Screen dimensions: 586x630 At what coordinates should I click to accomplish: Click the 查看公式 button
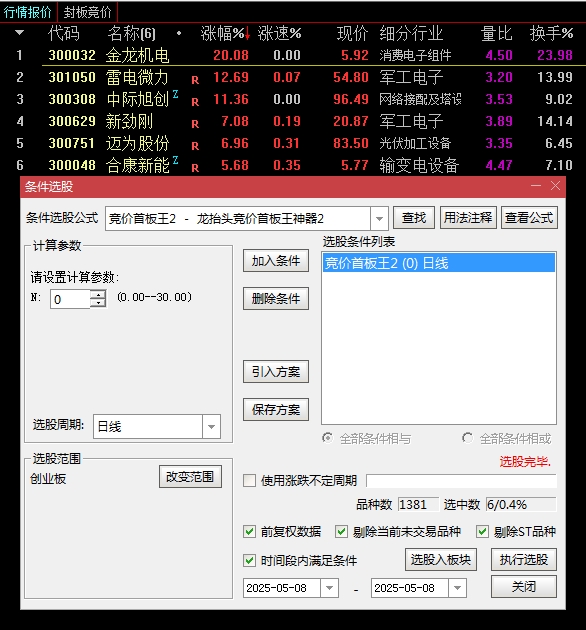click(x=529, y=218)
